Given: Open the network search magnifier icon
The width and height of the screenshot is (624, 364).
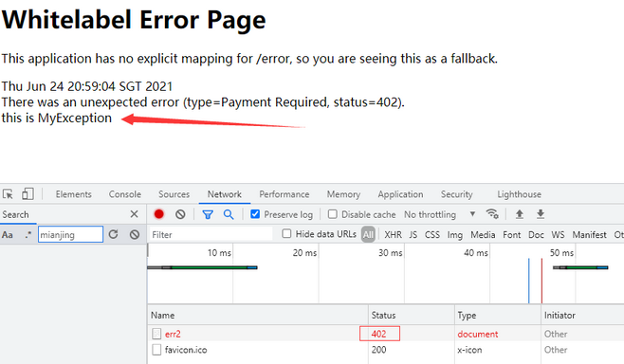Looking at the screenshot, I should click(229, 215).
